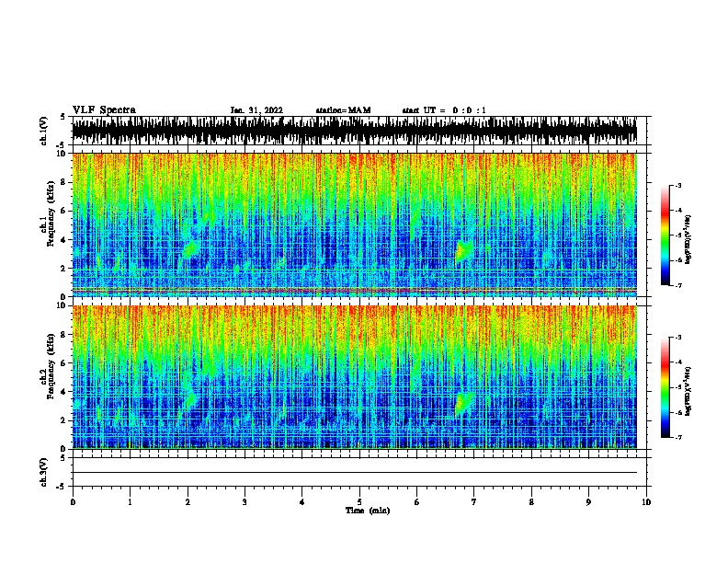This screenshot has width=728, height=563.
Task: Click time axis tick label "9"
Action: click(x=588, y=502)
